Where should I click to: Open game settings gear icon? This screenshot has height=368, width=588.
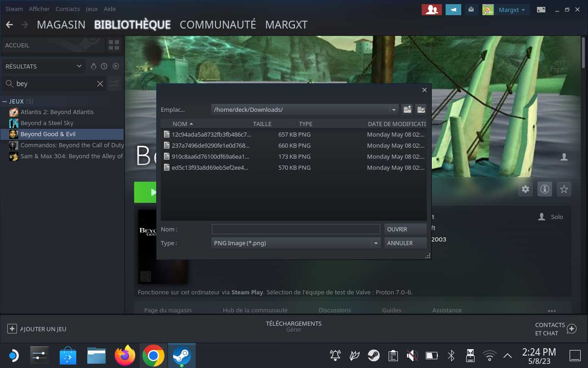[526, 189]
